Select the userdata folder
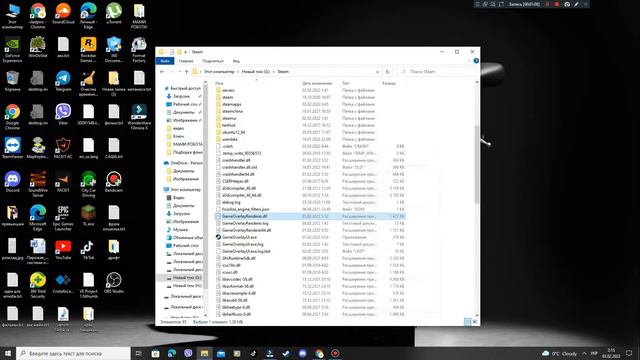 point(230,139)
